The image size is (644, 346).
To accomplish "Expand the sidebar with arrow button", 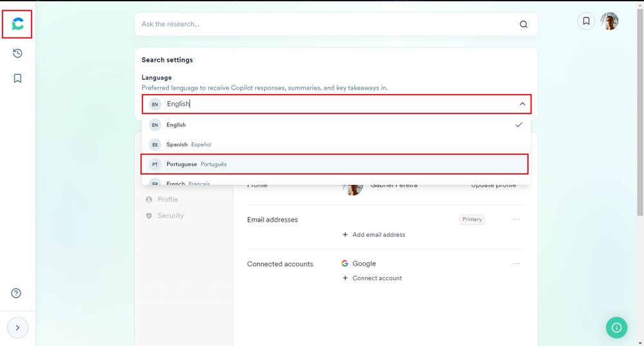I will (17, 328).
